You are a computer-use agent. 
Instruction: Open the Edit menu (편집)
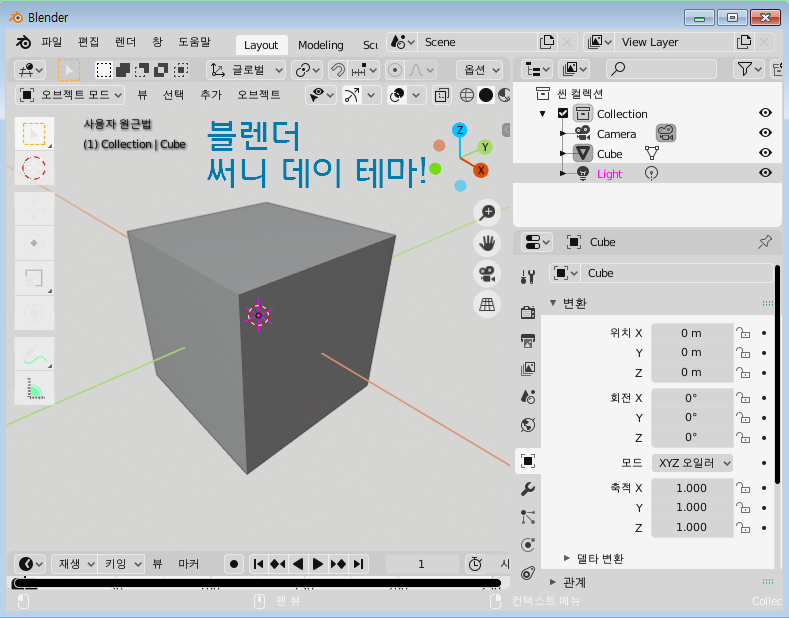point(89,42)
